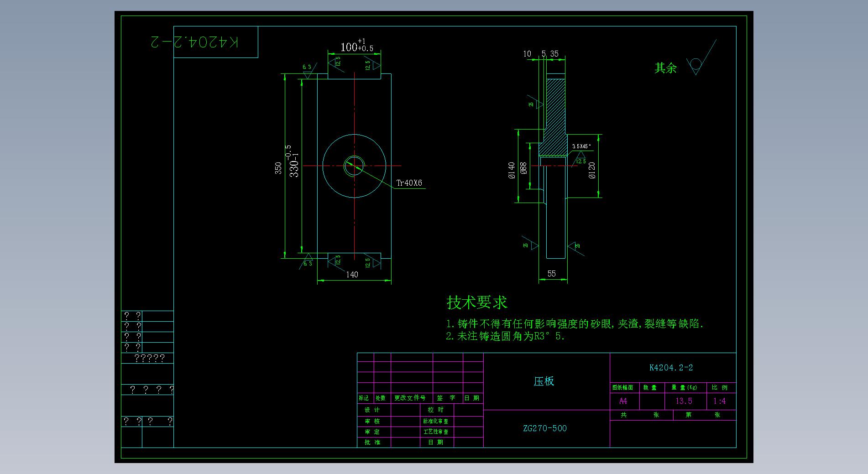This screenshot has width=868, height=474.
Task: Click the part name text 压板
Action: click(x=544, y=381)
